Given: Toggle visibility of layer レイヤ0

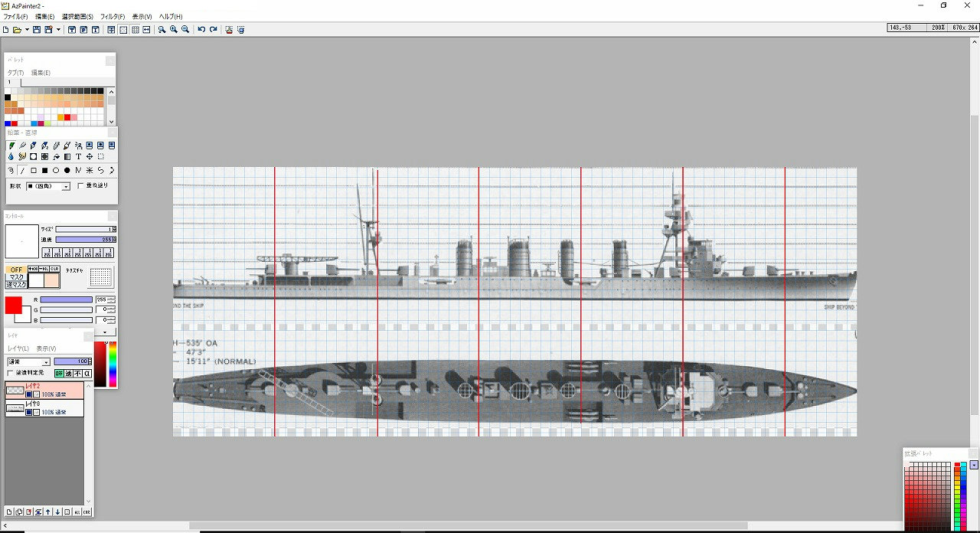Looking at the screenshot, I should 29,412.
